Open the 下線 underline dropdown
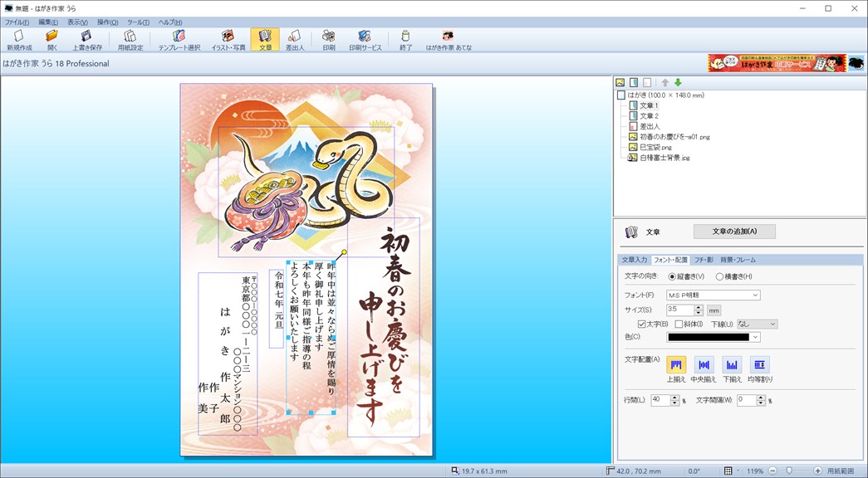 click(x=757, y=324)
